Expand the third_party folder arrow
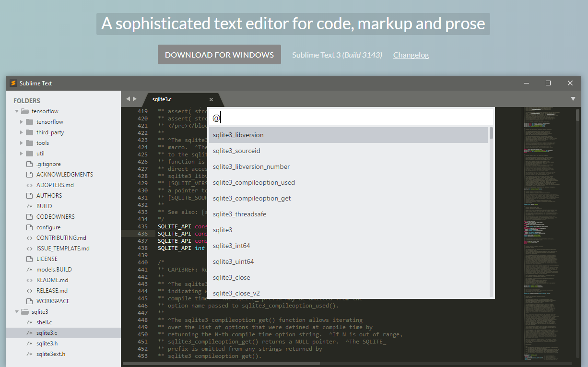This screenshot has width=588, height=367. click(22, 132)
